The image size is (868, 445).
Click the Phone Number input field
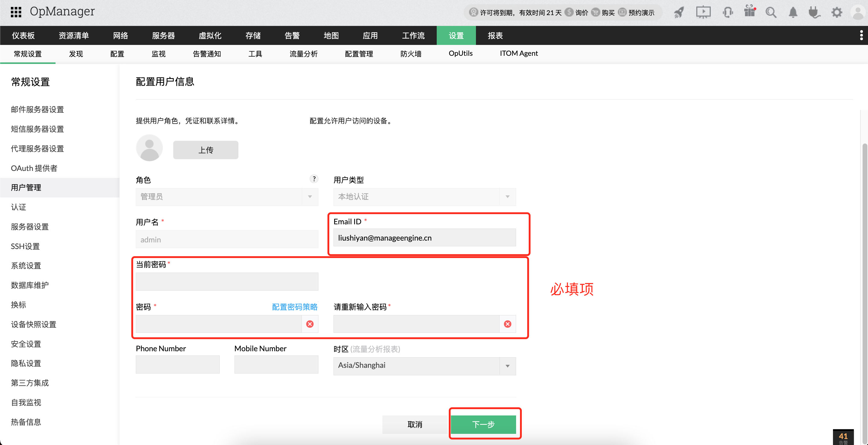[177, 365]
